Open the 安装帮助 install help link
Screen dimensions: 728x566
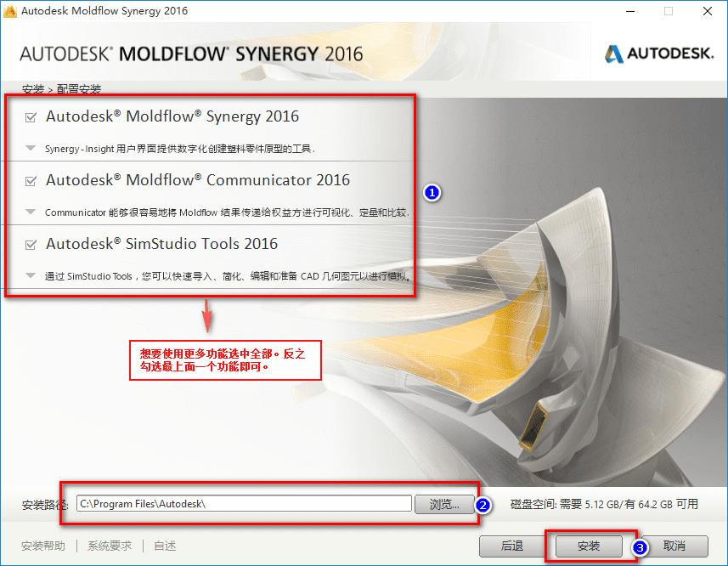[43, 546]
